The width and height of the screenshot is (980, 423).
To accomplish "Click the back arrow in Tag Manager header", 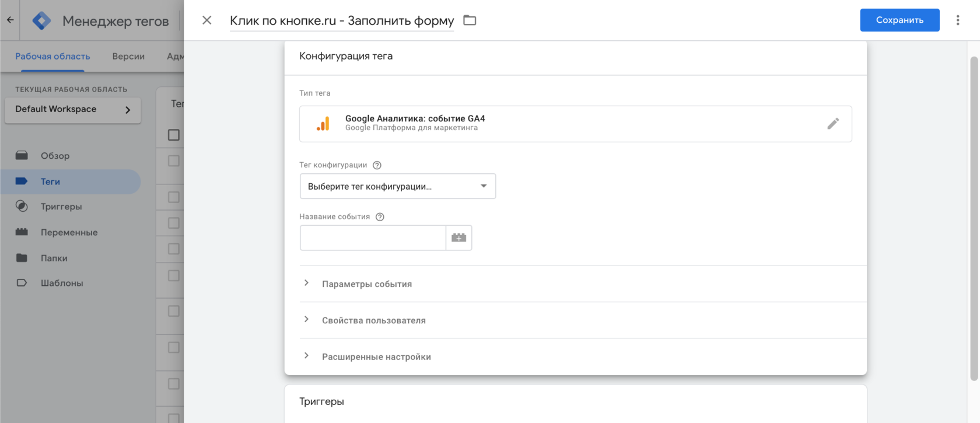I will point(10,20).
